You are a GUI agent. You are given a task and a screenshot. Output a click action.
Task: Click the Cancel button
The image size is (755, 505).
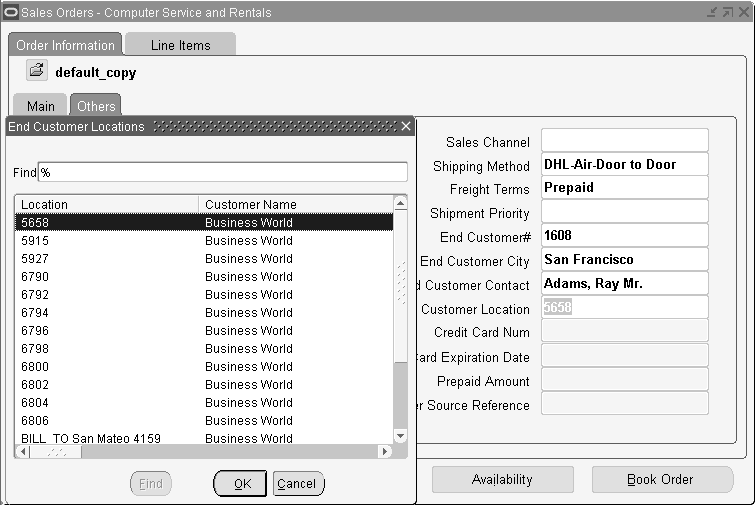[x=299, y=483]
